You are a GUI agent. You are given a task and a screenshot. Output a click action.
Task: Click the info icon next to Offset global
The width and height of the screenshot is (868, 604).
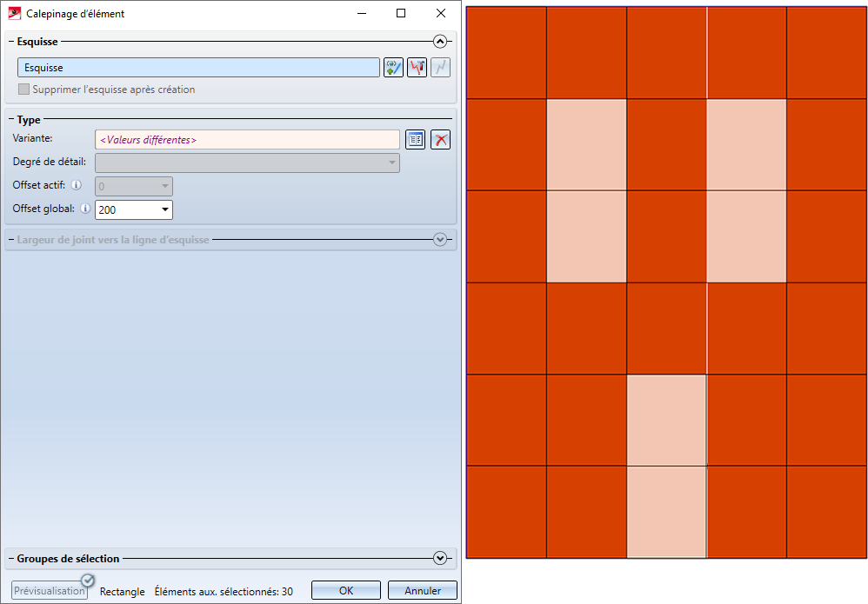(85, 209)
